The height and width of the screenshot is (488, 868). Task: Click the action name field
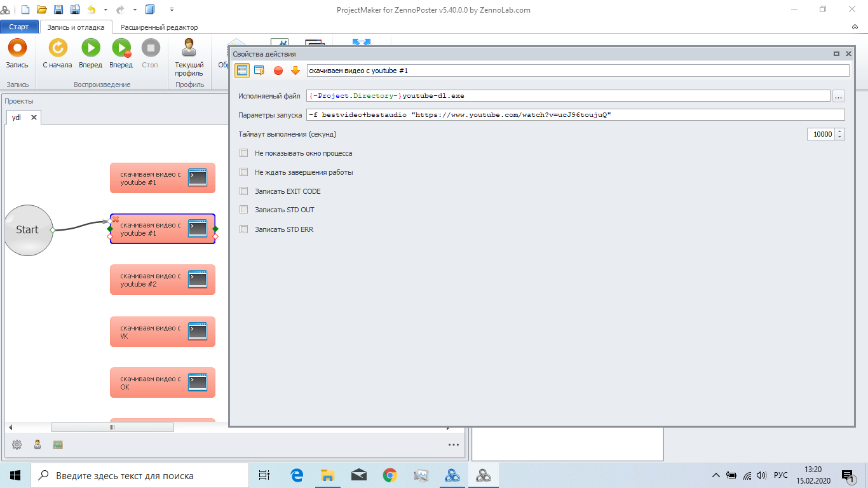[578, 70]
